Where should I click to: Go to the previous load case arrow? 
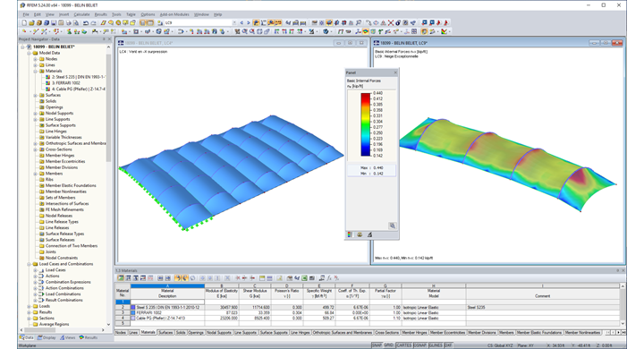tap(241, 23)
